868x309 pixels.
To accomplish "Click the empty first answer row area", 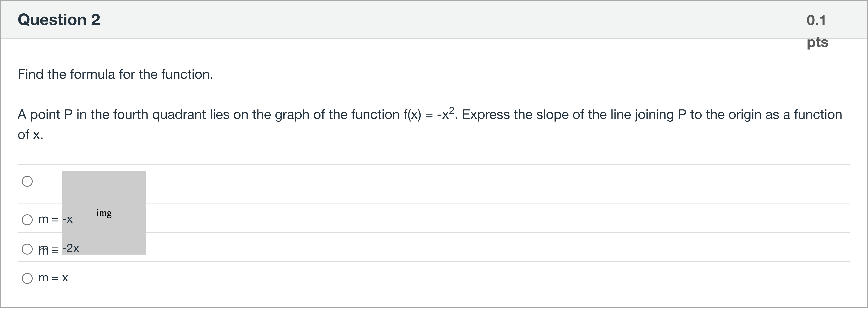I will pos(472,184).
